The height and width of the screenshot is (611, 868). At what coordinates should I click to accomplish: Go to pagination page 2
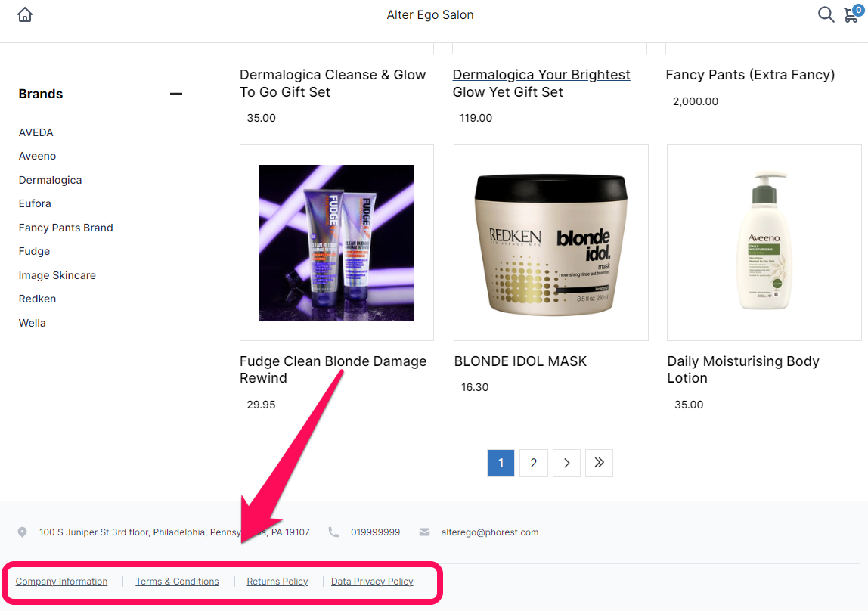(534, 464)
